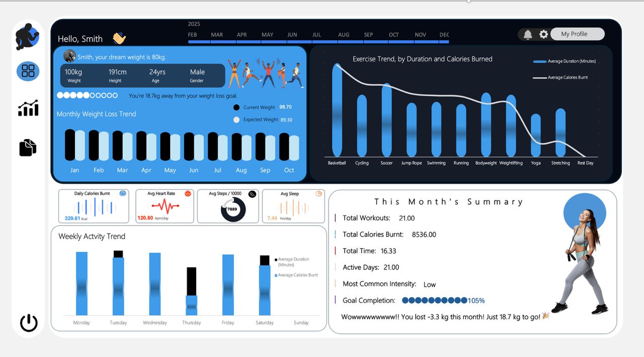Click the Goal Completion progress dots

coord(436,301)
